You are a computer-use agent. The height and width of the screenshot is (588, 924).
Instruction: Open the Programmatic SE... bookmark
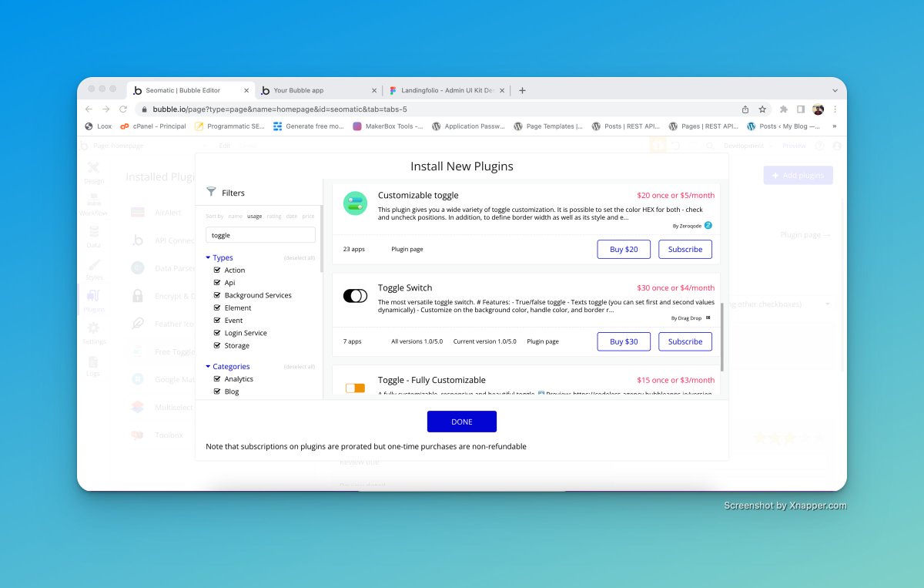pos(229,126)
